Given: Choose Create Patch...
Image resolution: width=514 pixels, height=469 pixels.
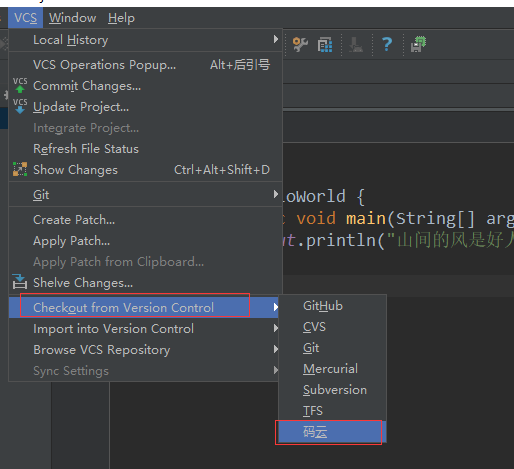Looking at the screenshot, I should (145, 220).
